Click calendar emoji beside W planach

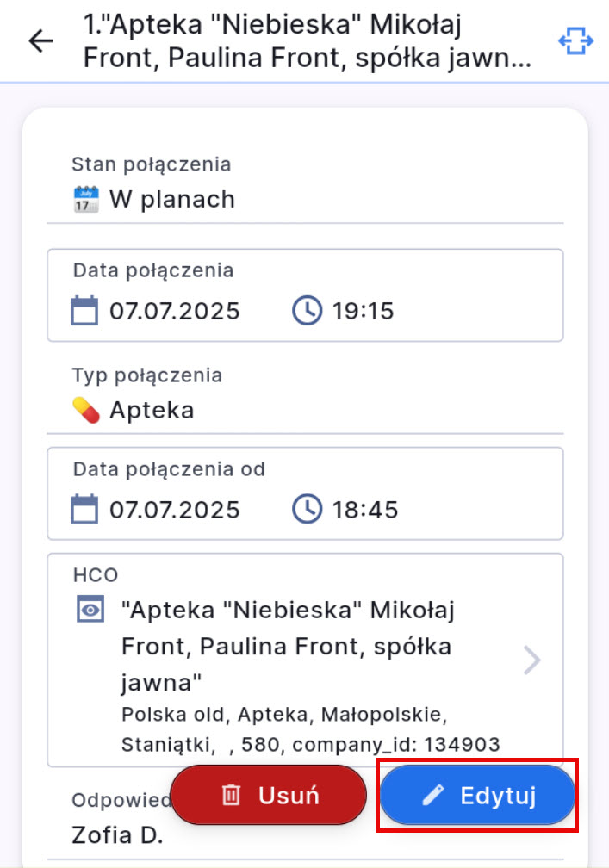click(x=86, y=200)
